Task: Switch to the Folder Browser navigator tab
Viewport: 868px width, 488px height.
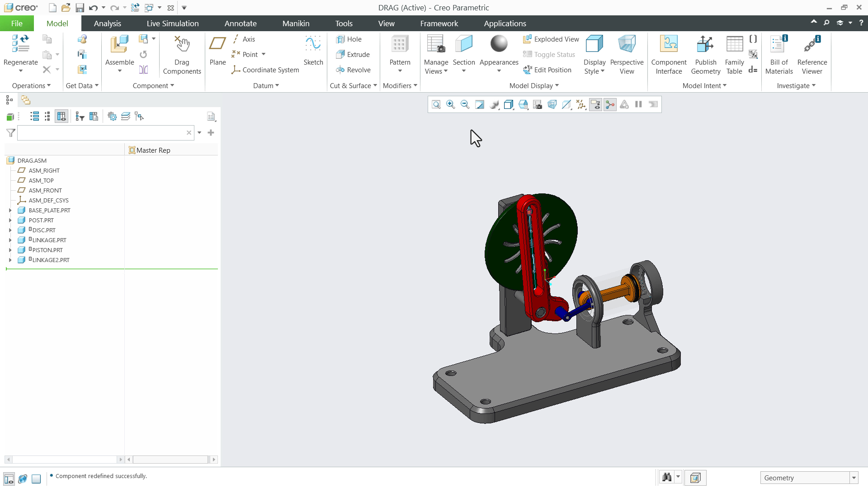Action: [x=26, y=100]
